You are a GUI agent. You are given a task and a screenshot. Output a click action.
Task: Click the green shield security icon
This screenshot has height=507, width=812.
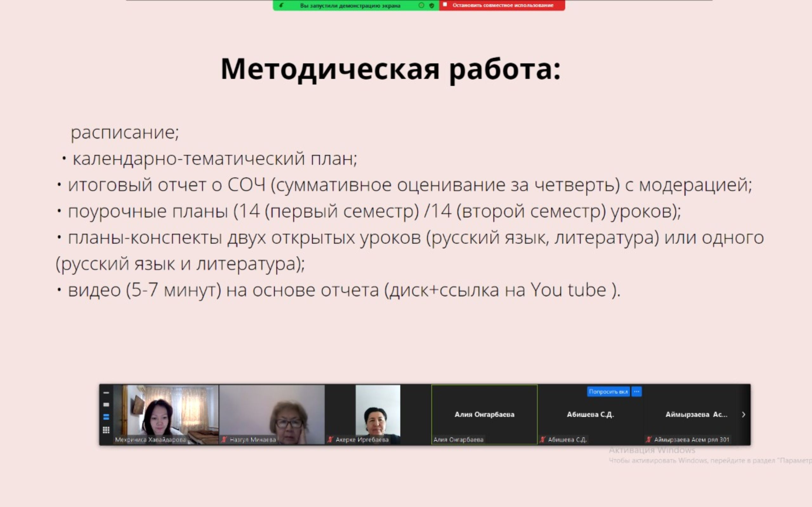coord(432,5)
